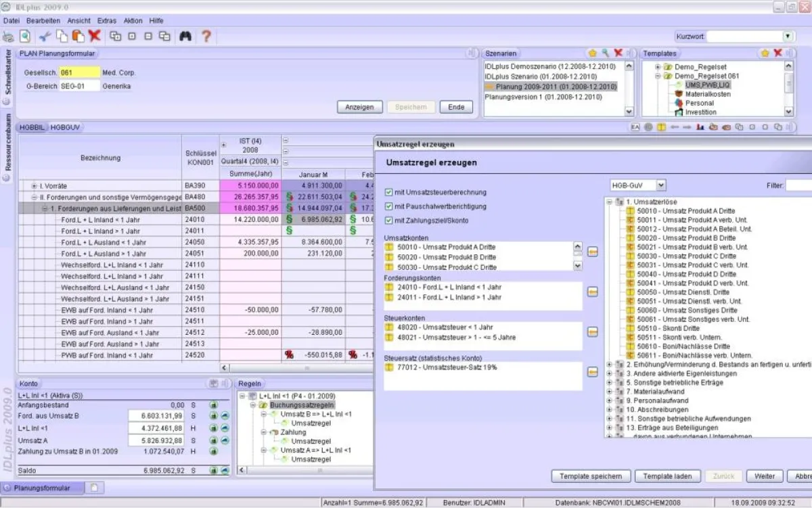Click the scissors cut icon
Viewport: 812px width, 508px height.
45,37
